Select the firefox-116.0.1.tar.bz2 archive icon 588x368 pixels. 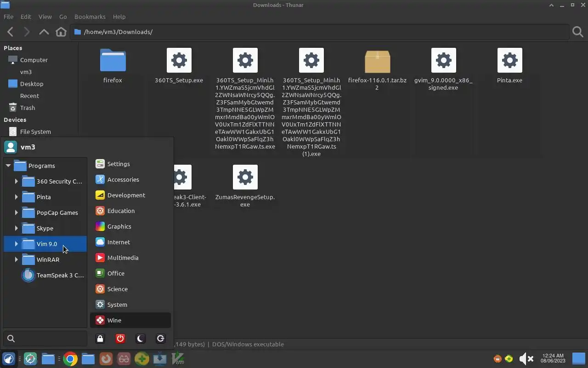coord(377,62)
